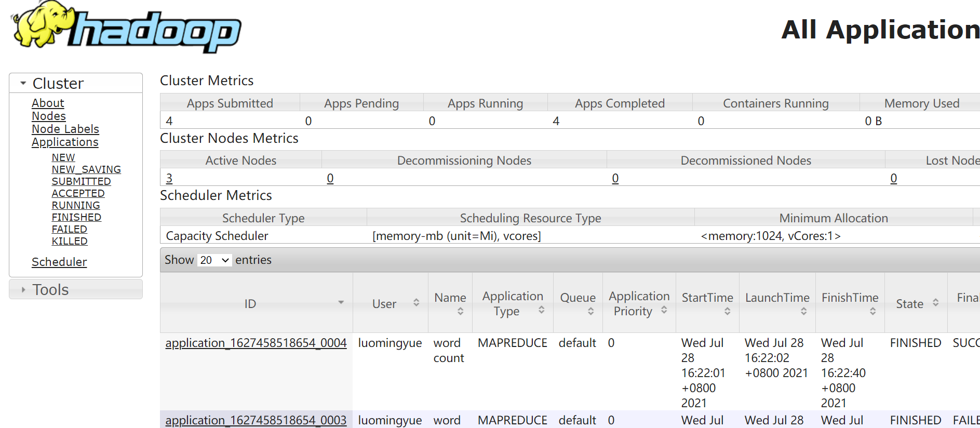Open the Nodes link
980x428 pixels.
49,116
